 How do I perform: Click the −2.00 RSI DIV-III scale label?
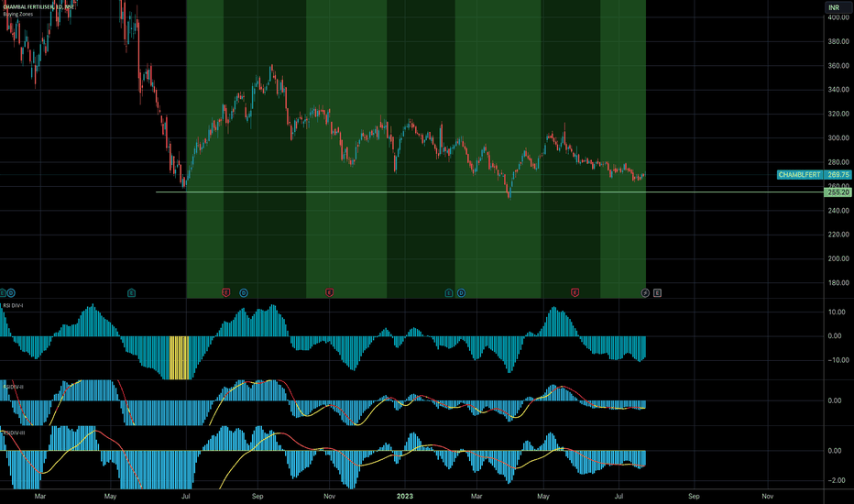pos(836,480)
